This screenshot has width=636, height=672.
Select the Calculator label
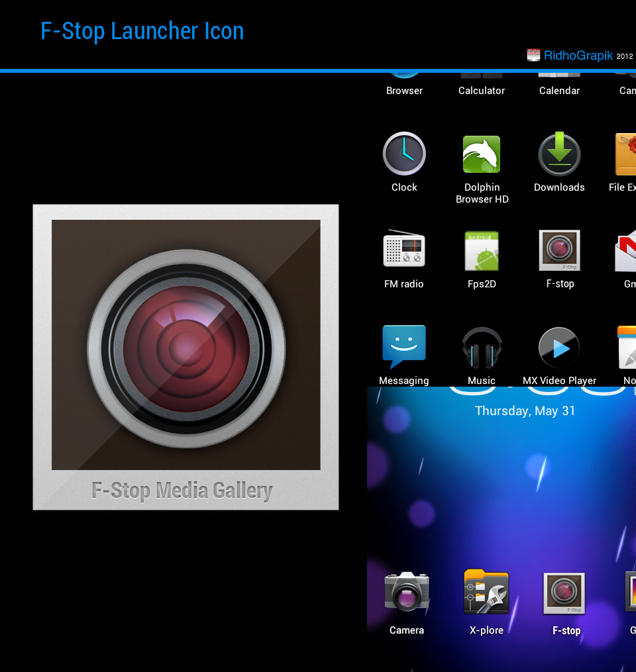(481, 91)
